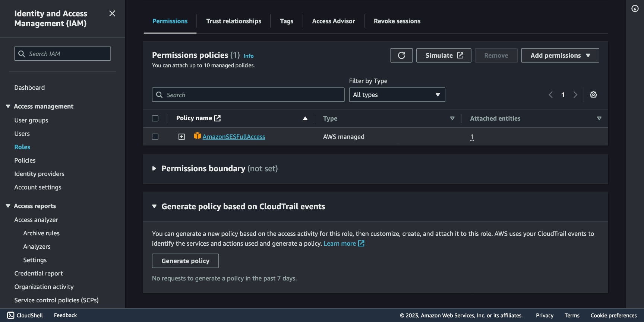Click the CloudShell terminal icon

tap(11, 315)
